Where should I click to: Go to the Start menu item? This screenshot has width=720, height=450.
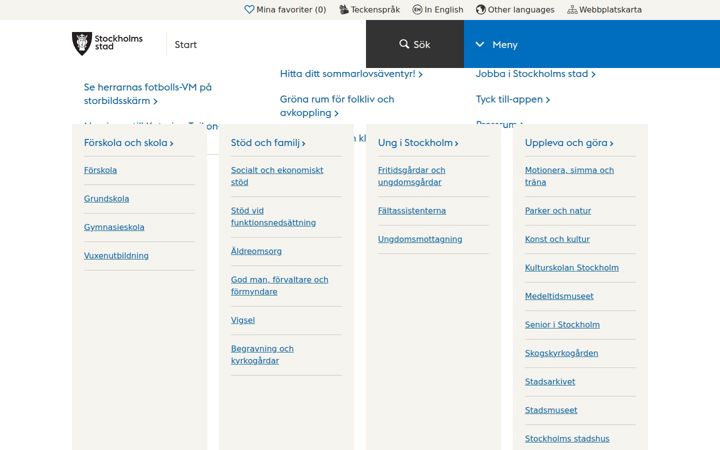186,45
